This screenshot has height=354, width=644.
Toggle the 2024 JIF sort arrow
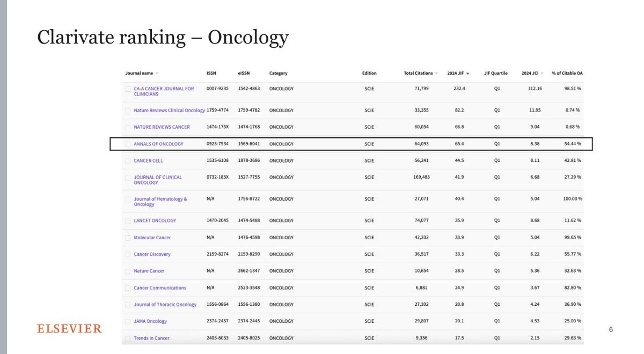468,73
